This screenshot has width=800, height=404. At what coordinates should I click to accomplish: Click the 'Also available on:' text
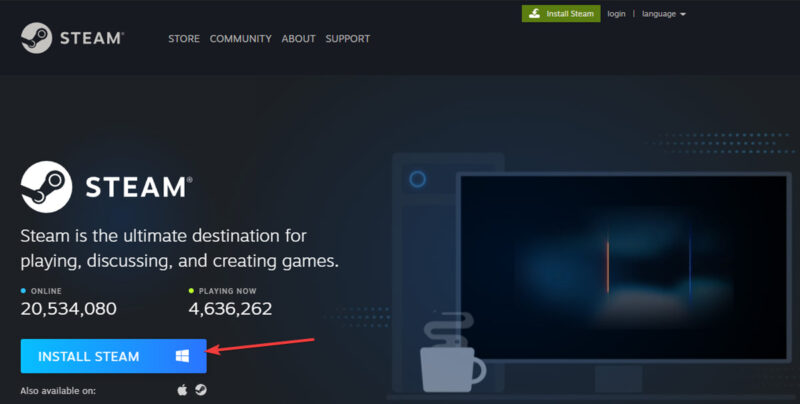pos(58,391)
